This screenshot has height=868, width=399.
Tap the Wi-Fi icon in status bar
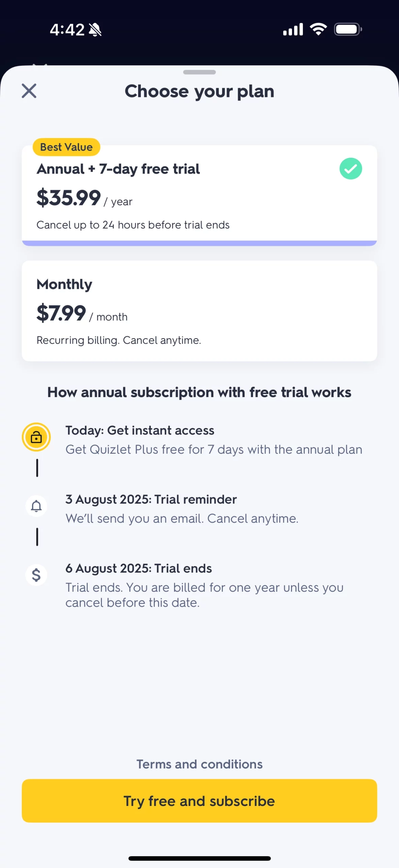318,29
